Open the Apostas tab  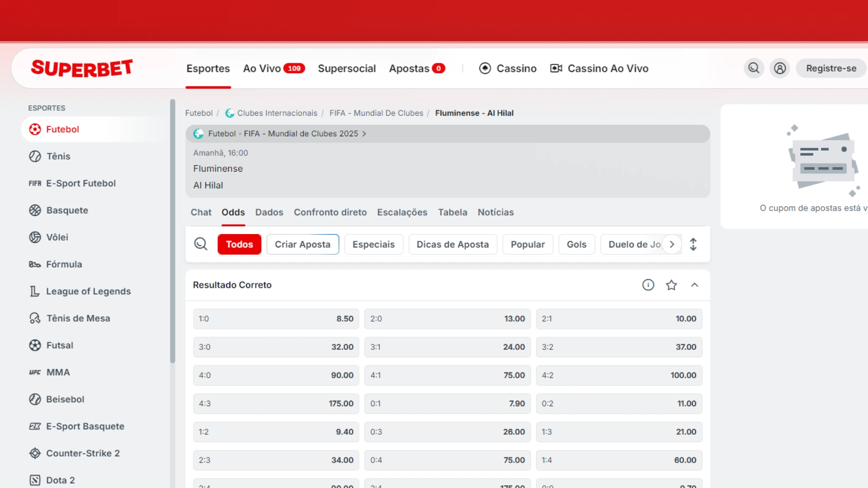417,68
